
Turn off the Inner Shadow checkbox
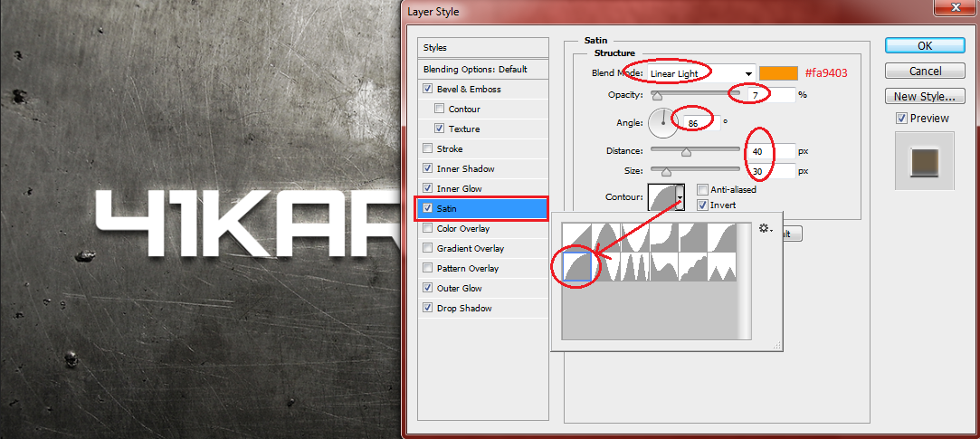pyautogui.click(x=427, y=169)
